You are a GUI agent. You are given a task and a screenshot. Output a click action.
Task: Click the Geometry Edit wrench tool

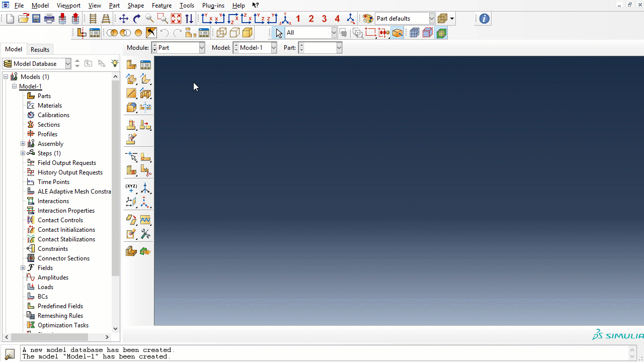tap(145, 234)
